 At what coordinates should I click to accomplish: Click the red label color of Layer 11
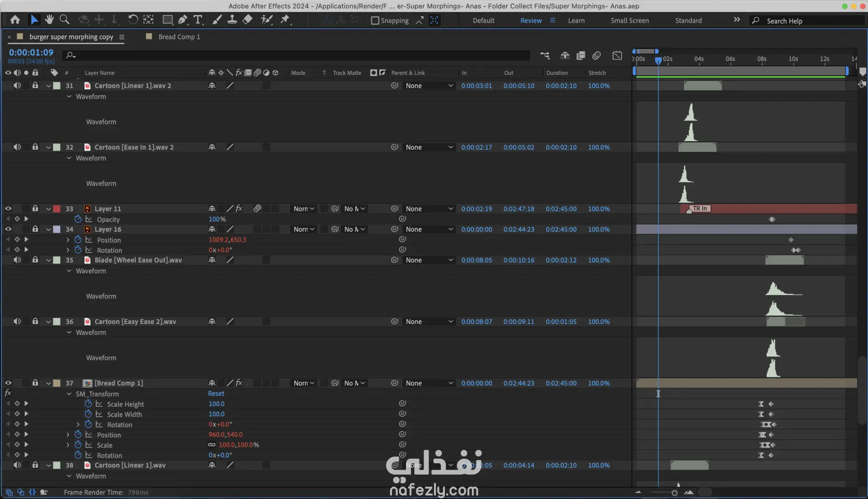(57, 209)
